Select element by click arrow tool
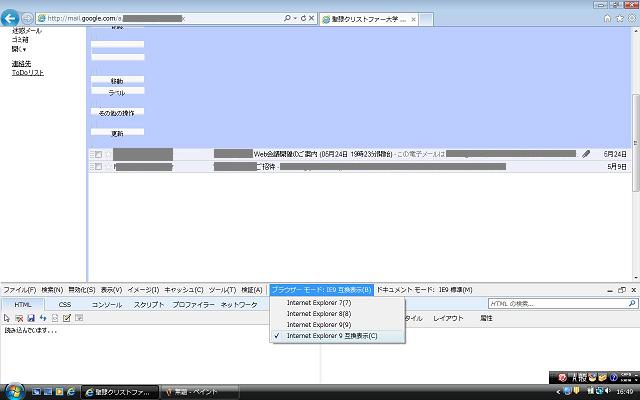 point(7,318)
